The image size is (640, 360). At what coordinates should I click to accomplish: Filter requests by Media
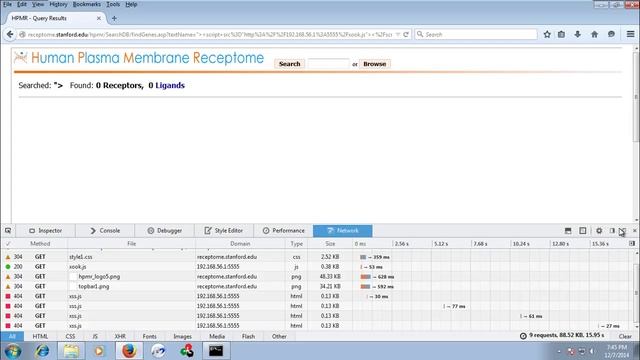click(x=217, y=336)
